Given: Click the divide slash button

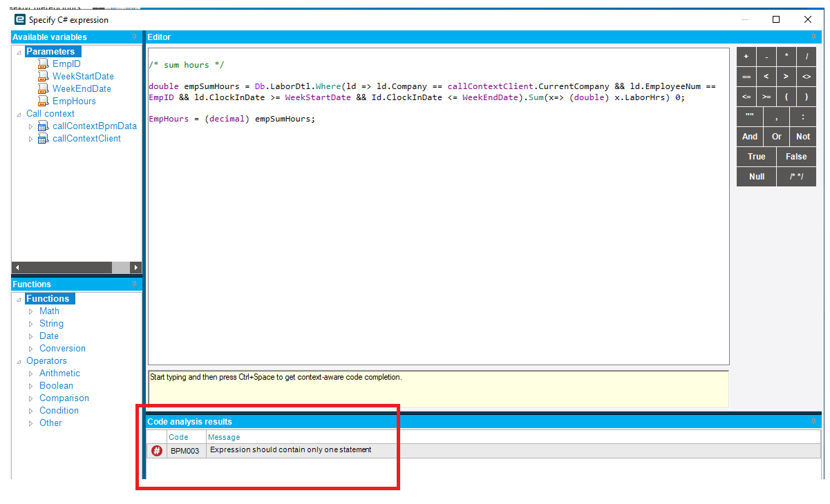Looking at the screenshot, I should (x=807, y=57).
